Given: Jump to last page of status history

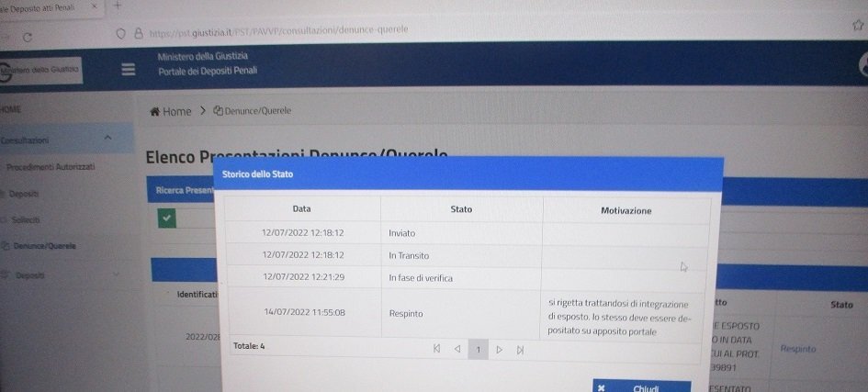Looking at the screenshot, I should coord(520,350).
